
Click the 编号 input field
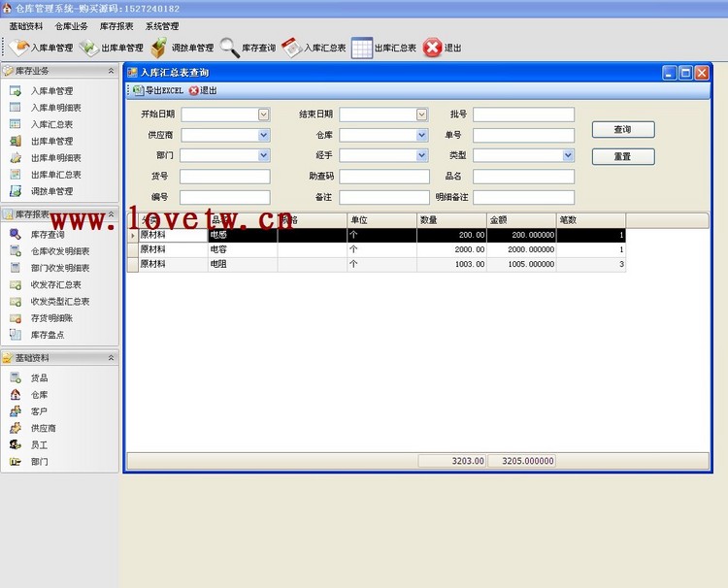(225, 197)
